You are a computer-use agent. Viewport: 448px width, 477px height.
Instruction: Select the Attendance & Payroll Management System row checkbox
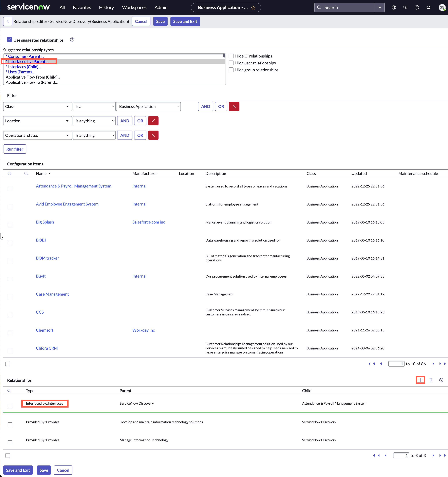click(10, 189)
